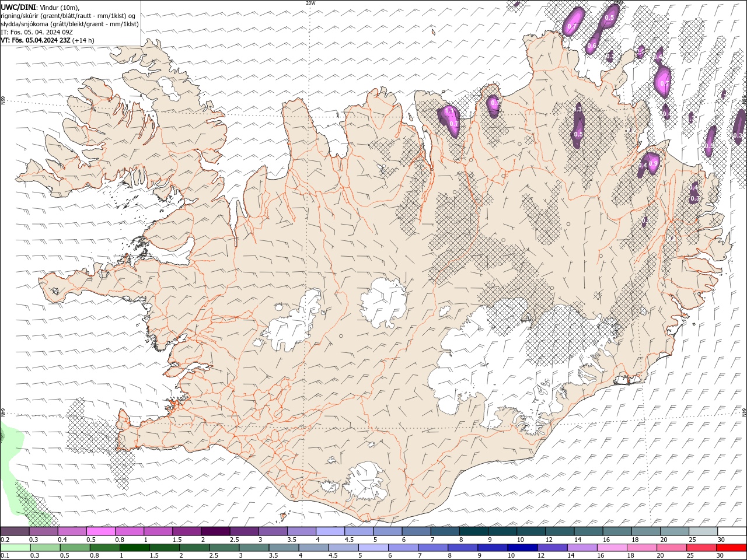Choose the light pink 16 mm rain swatch
Viewport: 747px width, 560px height.
(612, 548)
